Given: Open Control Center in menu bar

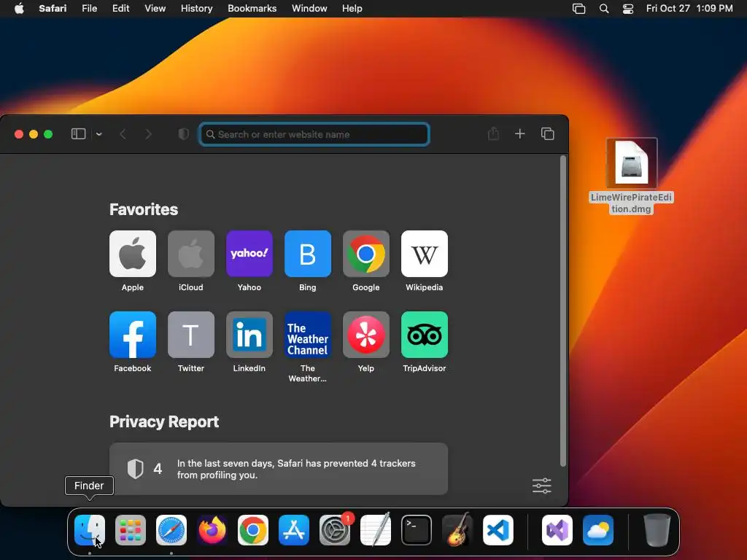Looking at the screenshot, I should click(628, 9).
